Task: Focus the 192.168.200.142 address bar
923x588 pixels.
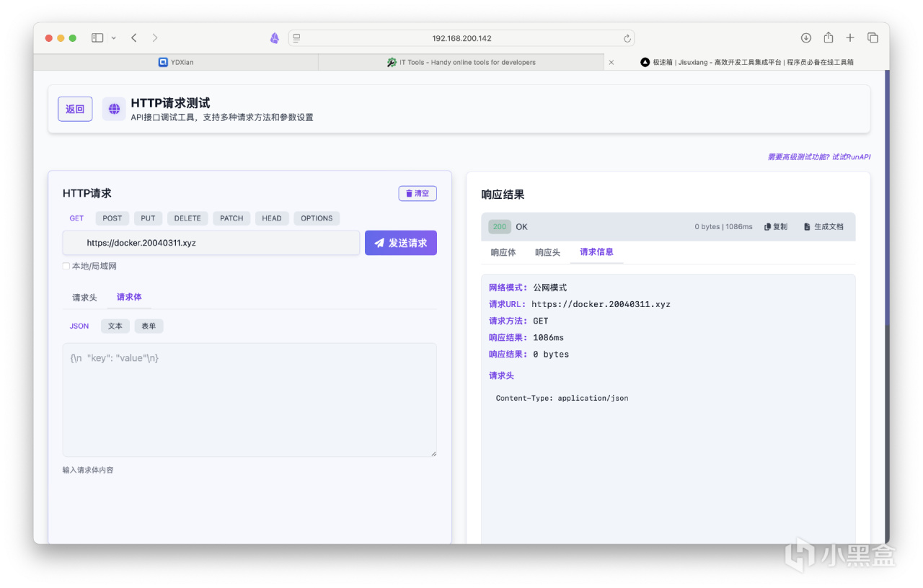Action: 461,38
